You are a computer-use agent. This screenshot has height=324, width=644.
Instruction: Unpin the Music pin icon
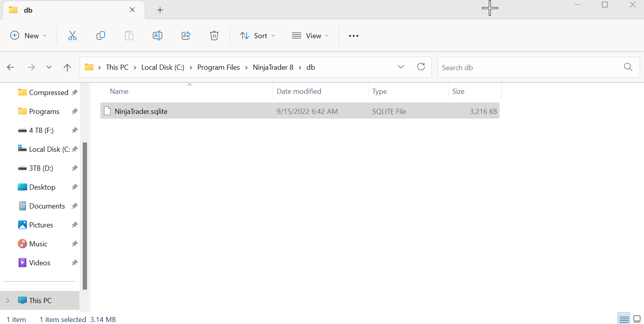[x=74, y=244]
